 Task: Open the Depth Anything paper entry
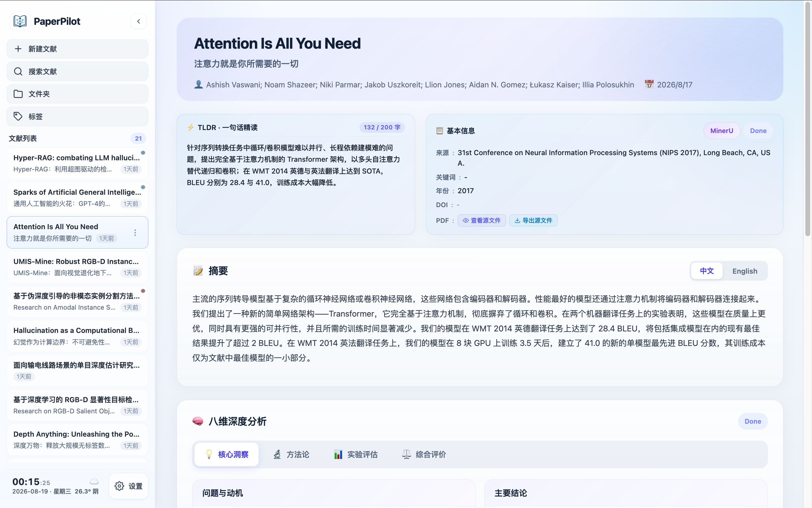click(78, 440)
